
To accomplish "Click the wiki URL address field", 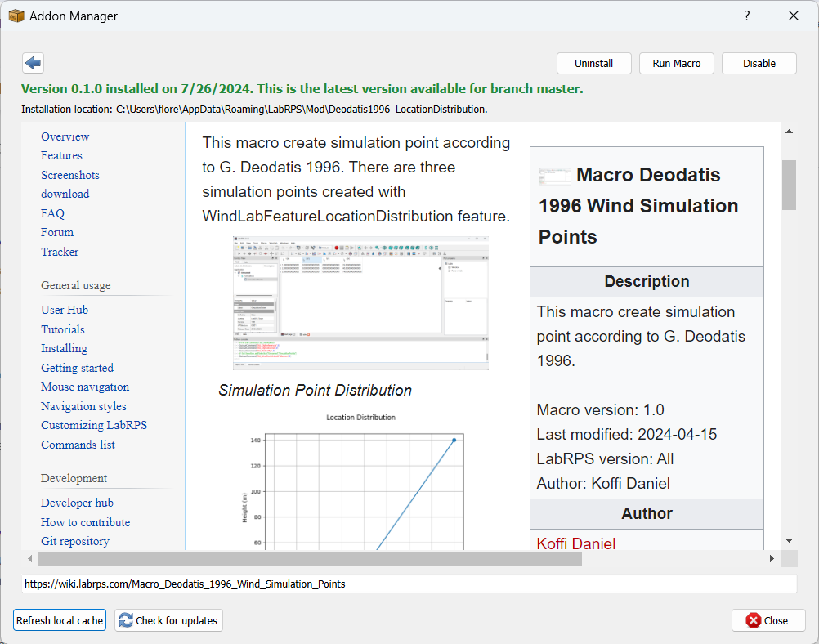I will 409,584.
